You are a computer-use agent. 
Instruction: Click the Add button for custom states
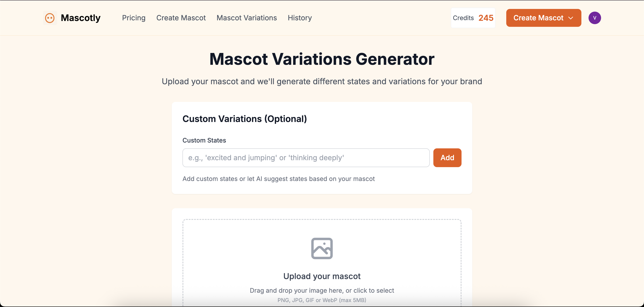click(x=447, y=158)
